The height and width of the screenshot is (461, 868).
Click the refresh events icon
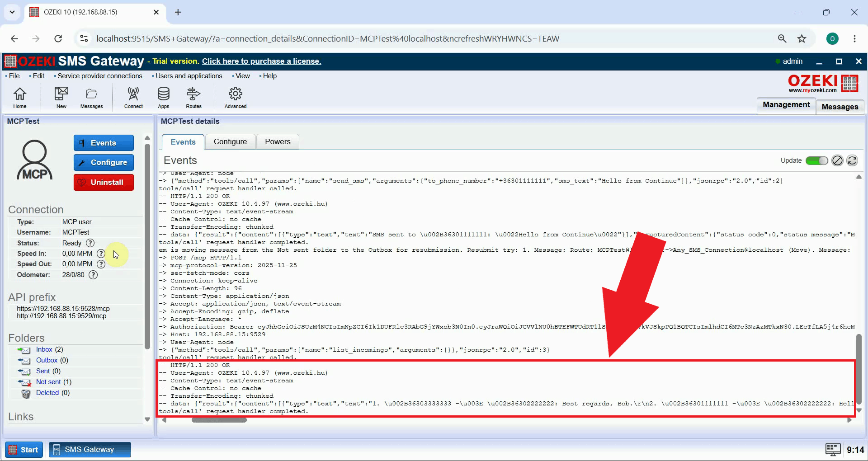852,160
